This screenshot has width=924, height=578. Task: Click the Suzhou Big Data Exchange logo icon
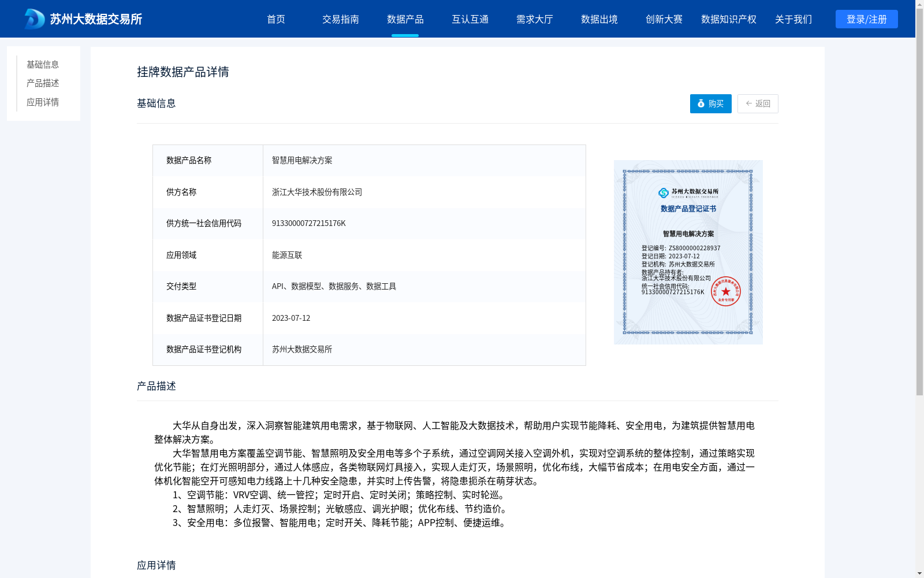click(x=34, y=19)
